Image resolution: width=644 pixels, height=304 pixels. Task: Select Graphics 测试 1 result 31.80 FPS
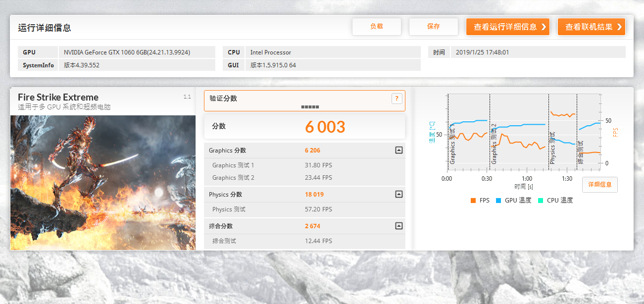coord(318,165)
